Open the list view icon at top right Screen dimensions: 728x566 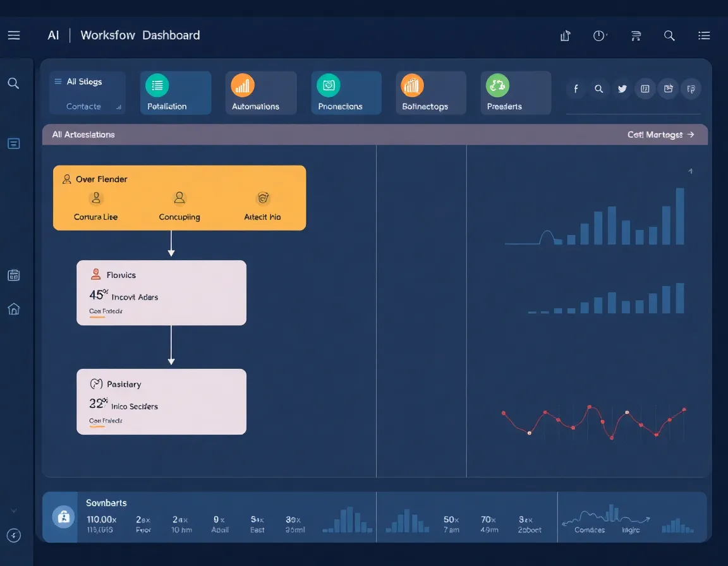tap(704, 35)
